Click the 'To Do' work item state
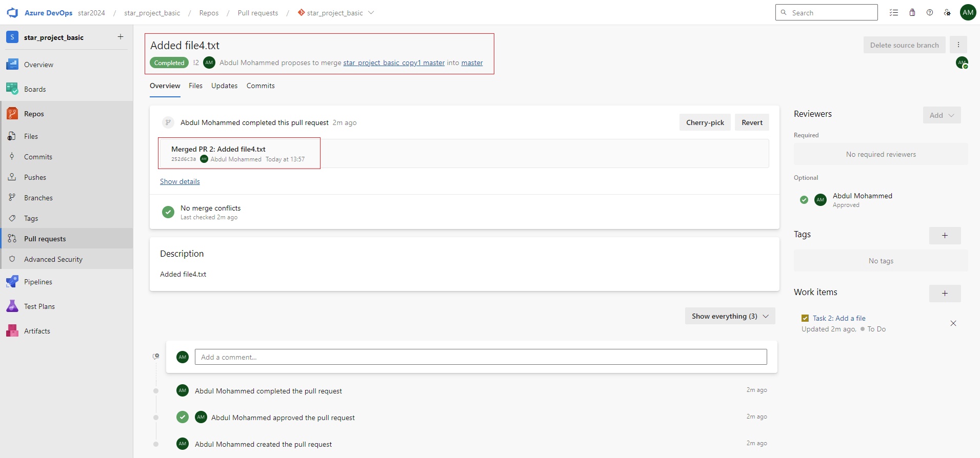The height and width of the screenshot is (458, 980). 876,329
